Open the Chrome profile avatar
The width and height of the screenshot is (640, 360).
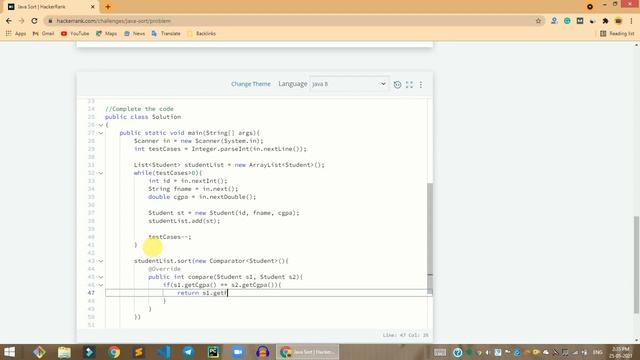point(618,21)
